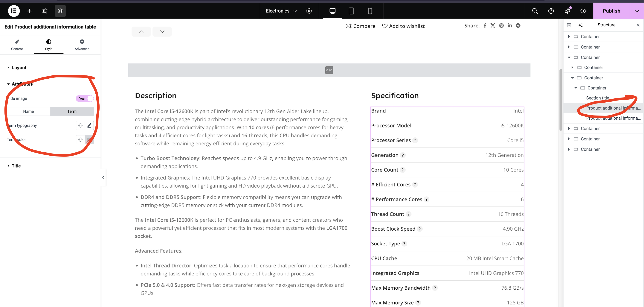The height and width of the screenshot is (307, 644).
Task: Open the Elementor main menu logo
Action: tap(14, 11)
